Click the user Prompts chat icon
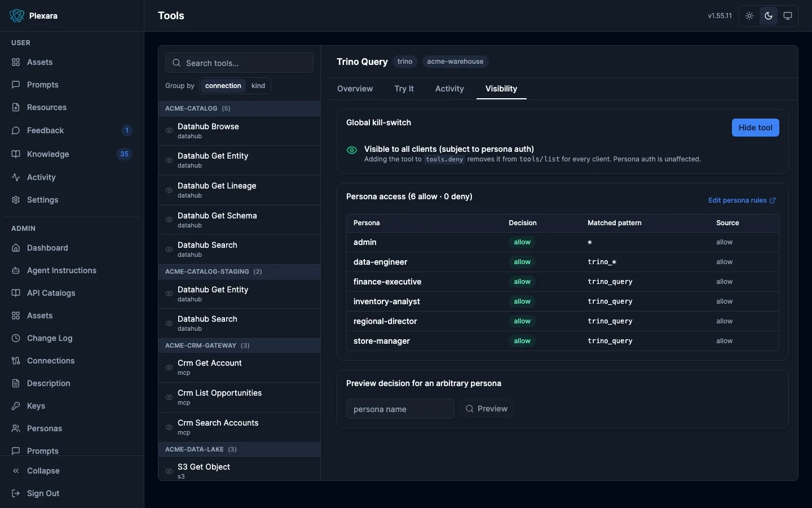This screenshot has width=812, height=508. click(x=16, y=85)
